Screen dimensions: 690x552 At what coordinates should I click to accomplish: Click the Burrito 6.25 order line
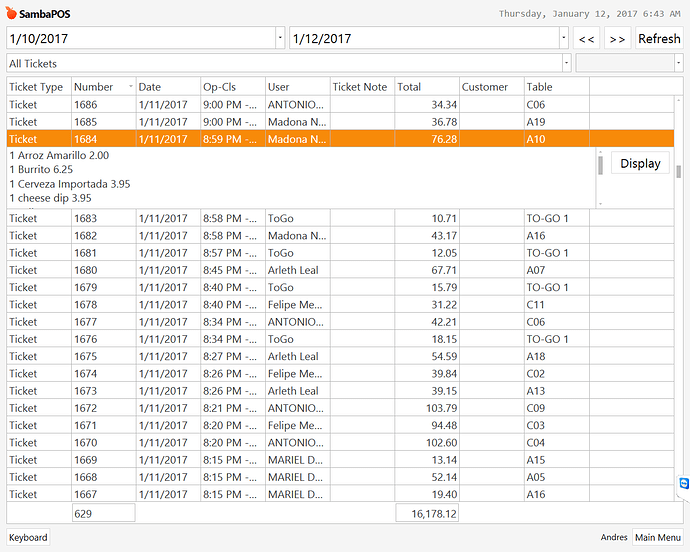click(41, 169)
